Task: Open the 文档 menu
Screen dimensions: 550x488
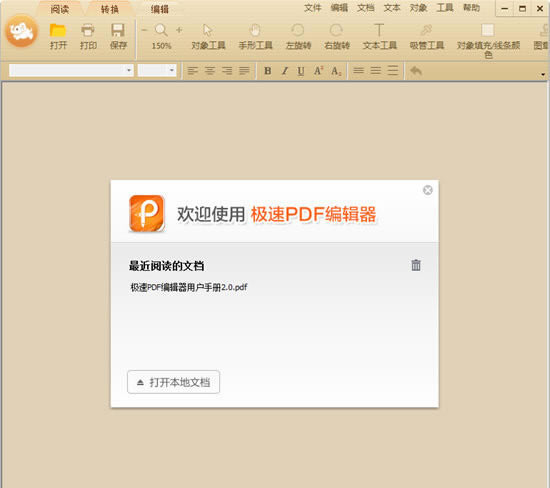Action: tap(365, 8)
